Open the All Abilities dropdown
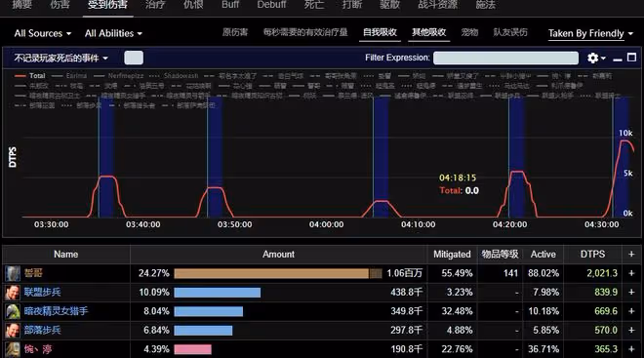Image resolution: width=644 pixels, height=358 pixels. (113, 33)
